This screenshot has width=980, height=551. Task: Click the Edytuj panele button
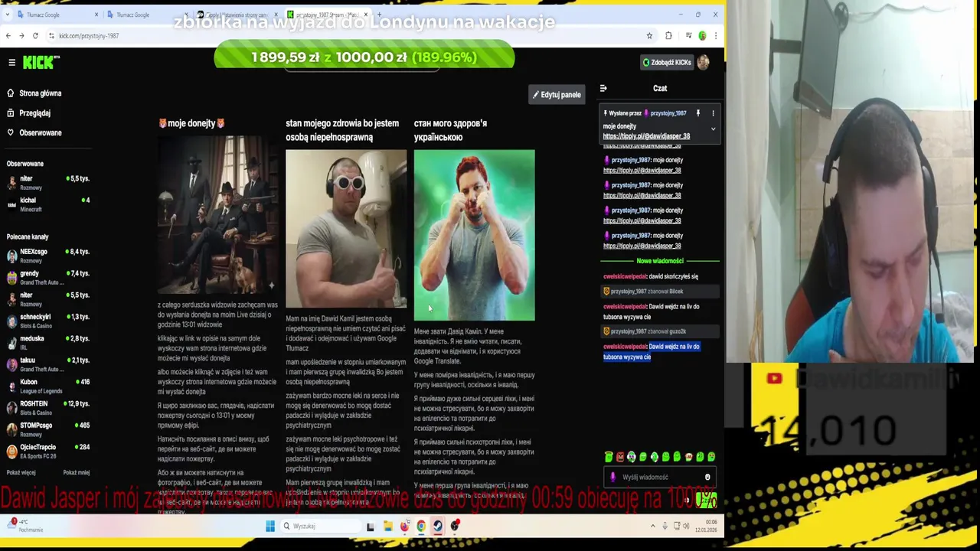557,95
